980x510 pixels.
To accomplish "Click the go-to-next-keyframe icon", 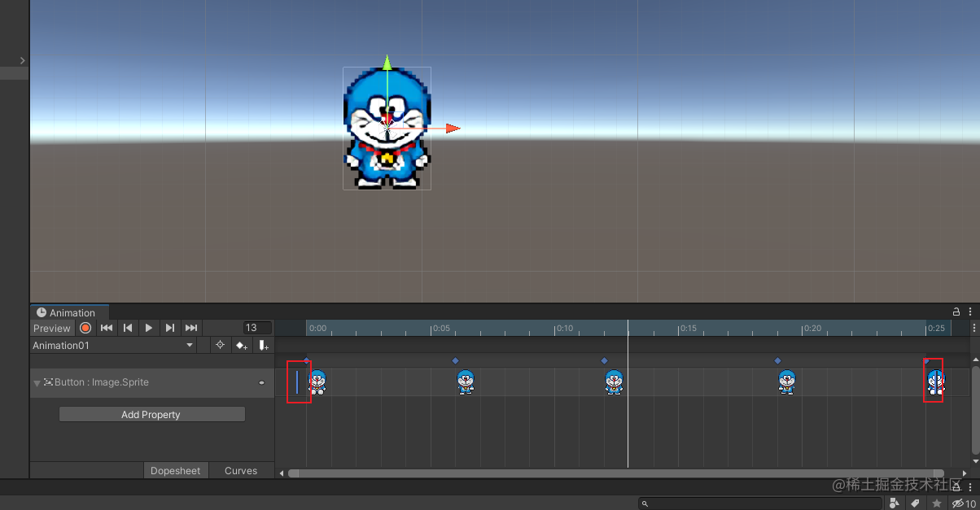I will (x=170, y=328).
